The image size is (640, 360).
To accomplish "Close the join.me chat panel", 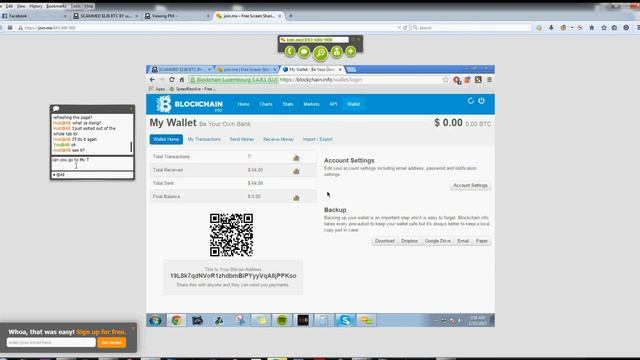I will [x=131, y=109].
